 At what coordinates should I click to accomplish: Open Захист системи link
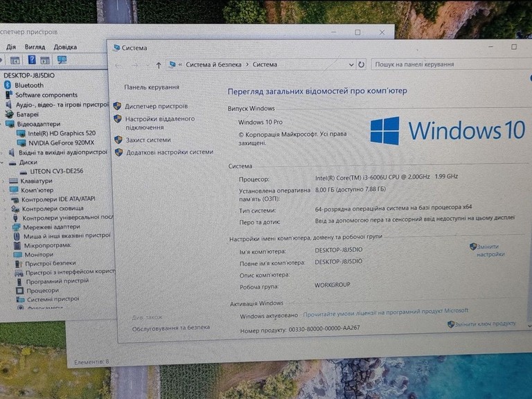coord(148,140)
